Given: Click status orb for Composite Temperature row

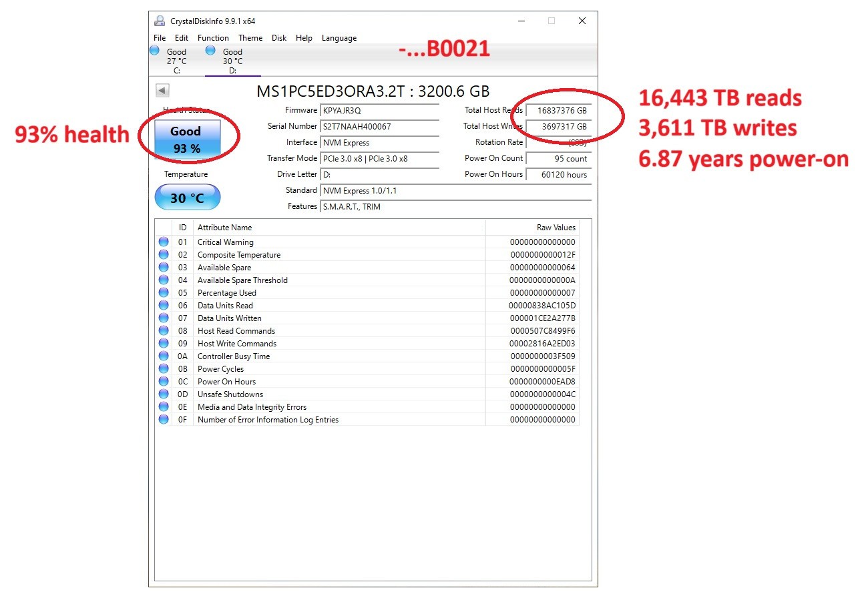Looking at the screenshot, I should (x=164, y=255).
